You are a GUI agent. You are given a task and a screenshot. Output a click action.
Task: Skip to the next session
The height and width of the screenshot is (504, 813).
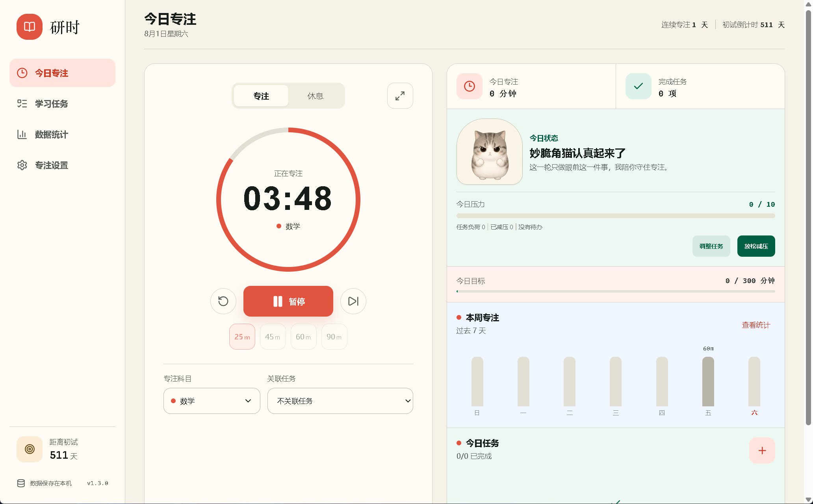(x=353, y=301)
